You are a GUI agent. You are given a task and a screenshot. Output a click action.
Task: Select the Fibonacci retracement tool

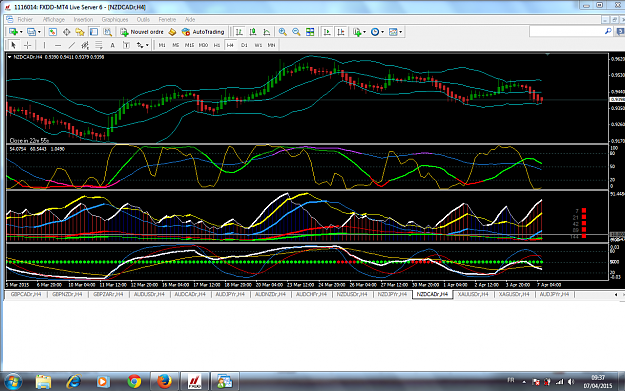(98, 45)
